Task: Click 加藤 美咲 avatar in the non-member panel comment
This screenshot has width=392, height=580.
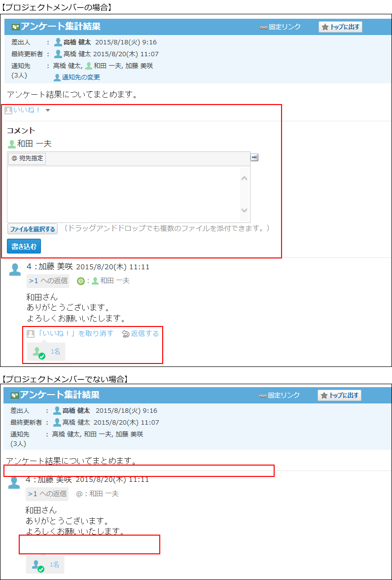Action: (x=14, y=483)
